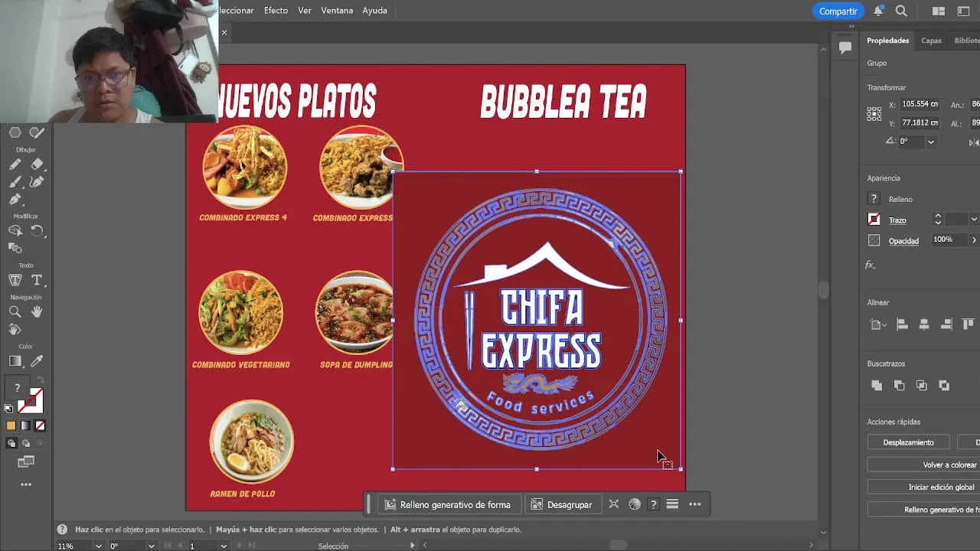Image resolution: width=980 pixels, height=551 pixels.
Task: Click the Change Screen Mode icon
Action: (26, 461)
